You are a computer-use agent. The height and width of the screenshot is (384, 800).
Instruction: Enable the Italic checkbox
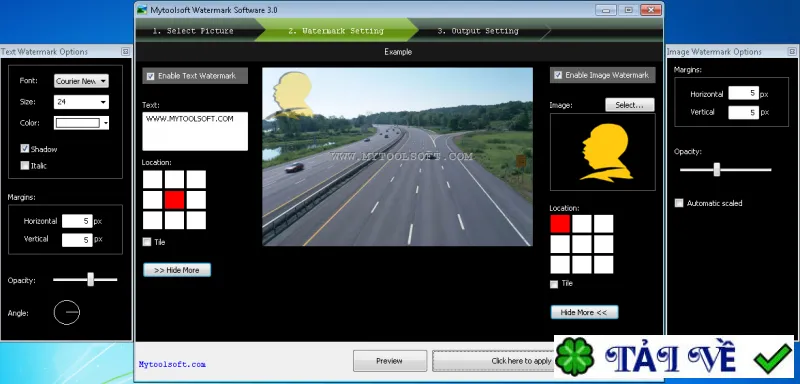coord(24,165)
